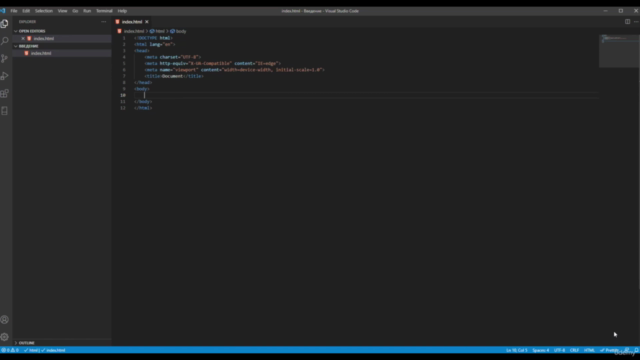
Task: Open the View menu
Action: (x=62, y=11)
